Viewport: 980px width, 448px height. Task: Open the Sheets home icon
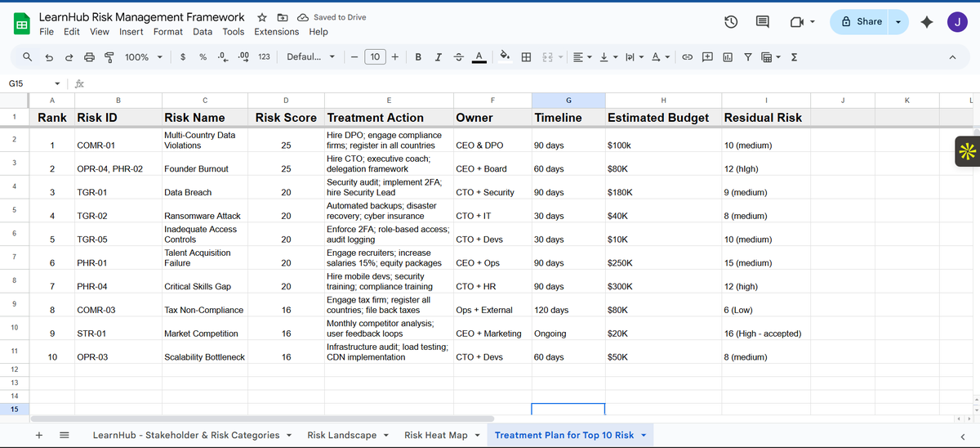(22, 25)
